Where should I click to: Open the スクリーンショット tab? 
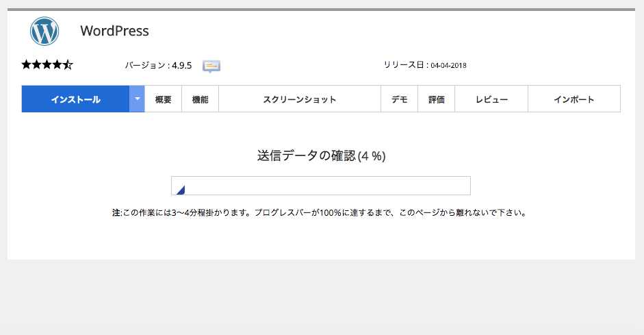(300, 99)
